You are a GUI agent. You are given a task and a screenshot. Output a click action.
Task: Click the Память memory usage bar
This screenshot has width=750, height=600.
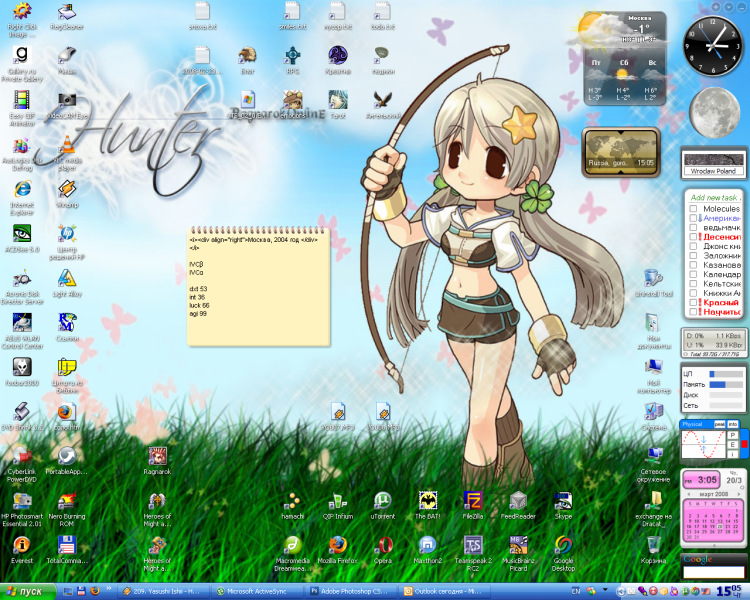pyautogui.click(x=726, y=385)
